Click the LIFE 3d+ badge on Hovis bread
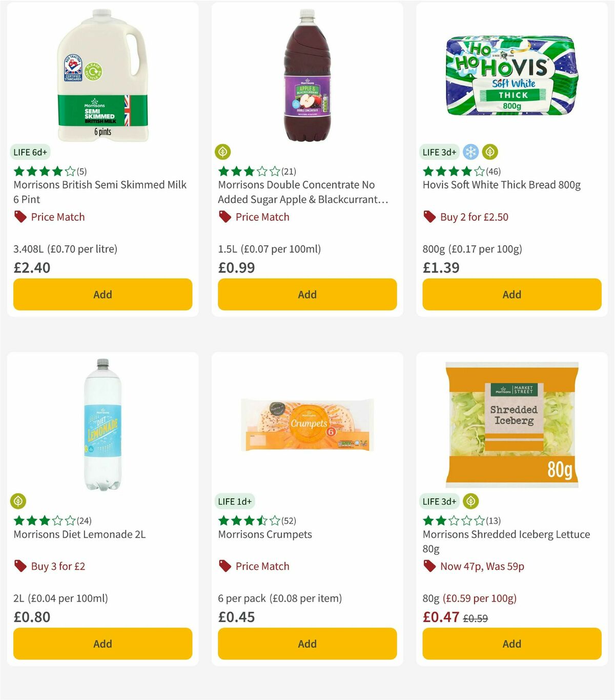This screenshot has width=615, height=700. [x=439, y=152]
